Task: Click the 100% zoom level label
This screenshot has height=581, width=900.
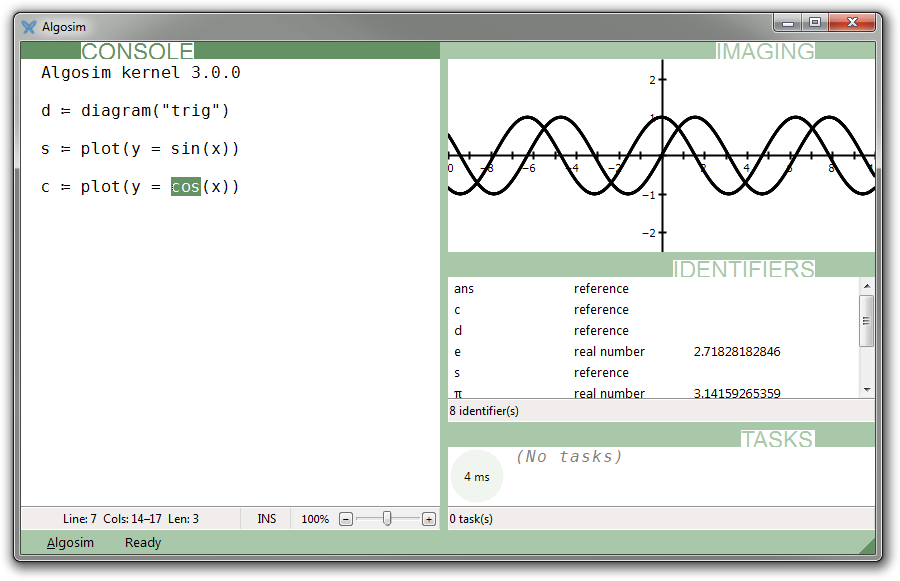Action: click(315, 519)
